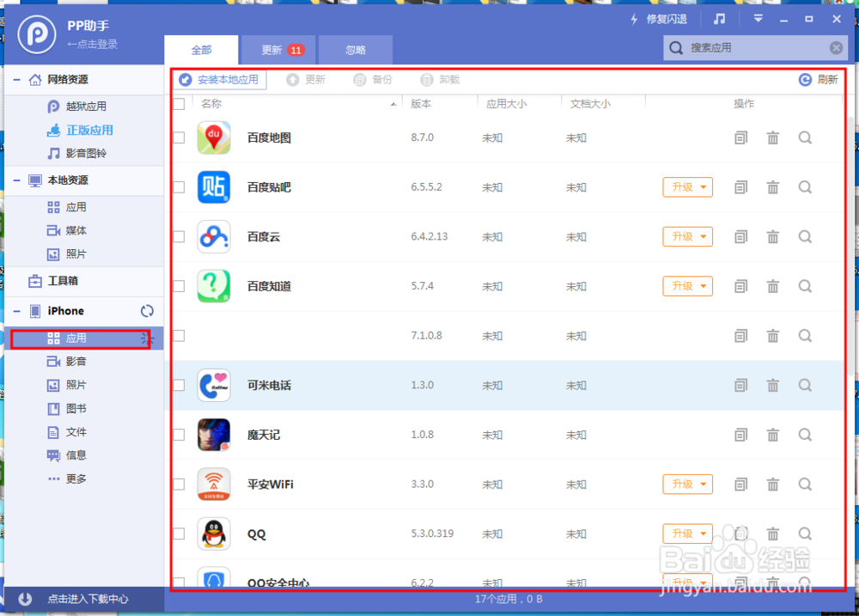Image resolution: width=859 pixels, height=616 pixels.
Task: Switch to the 更新 tab
Action: 278,50
